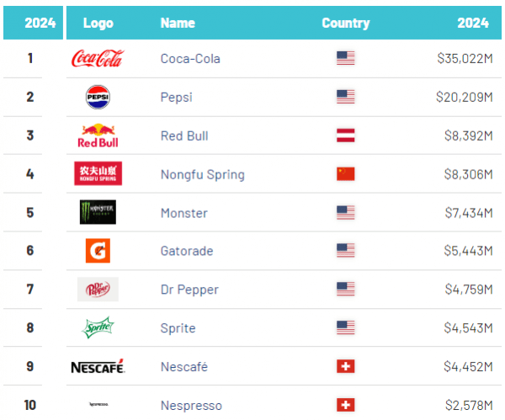
Task: Click the Nescafé wordmark logo
Action: click(x=98, y=366)
